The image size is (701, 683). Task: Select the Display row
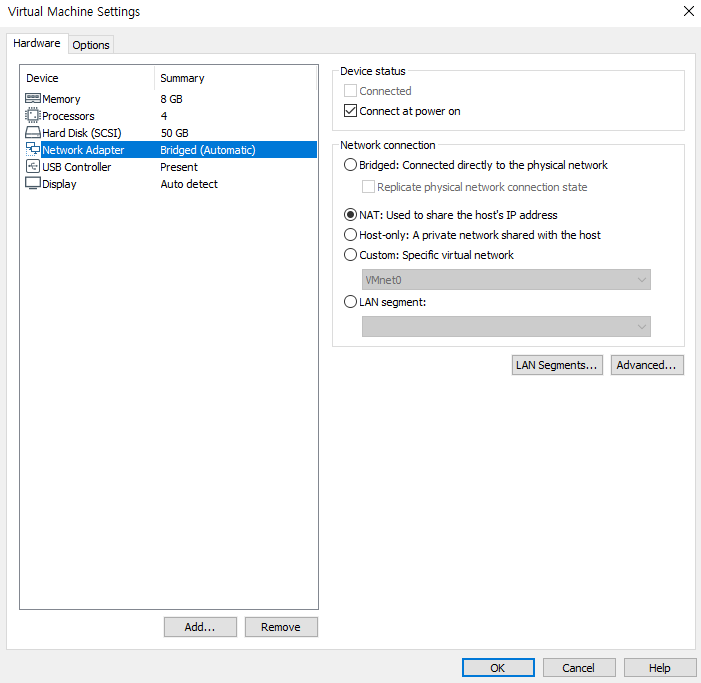[170, 184]
